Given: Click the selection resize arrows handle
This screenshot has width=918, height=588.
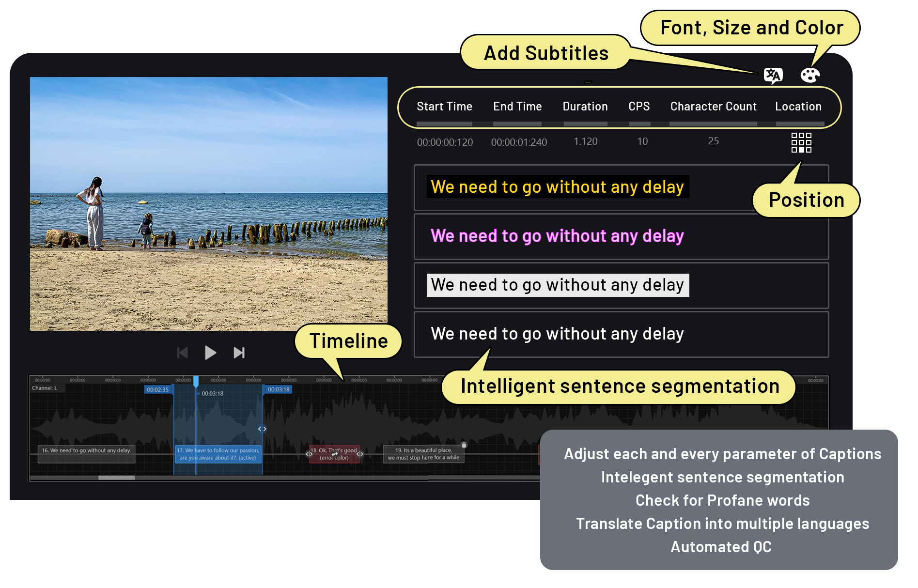Looking at the screenshot, I should click(262, 429).
